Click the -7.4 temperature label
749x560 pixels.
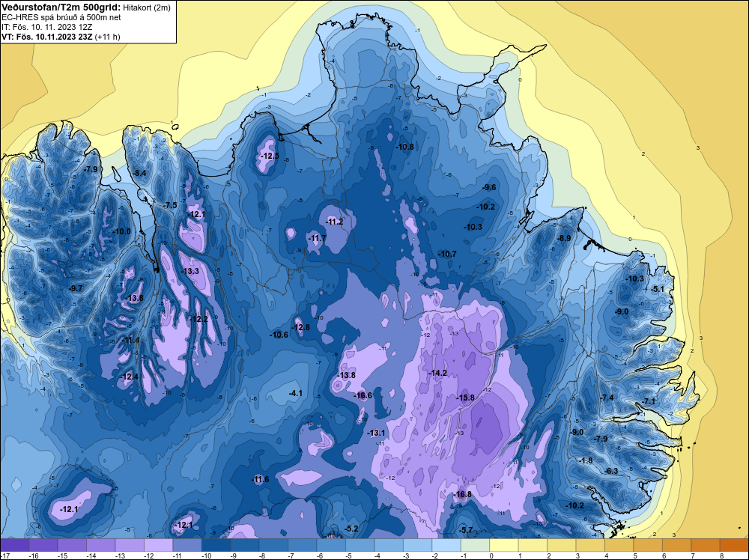(607, 398)
